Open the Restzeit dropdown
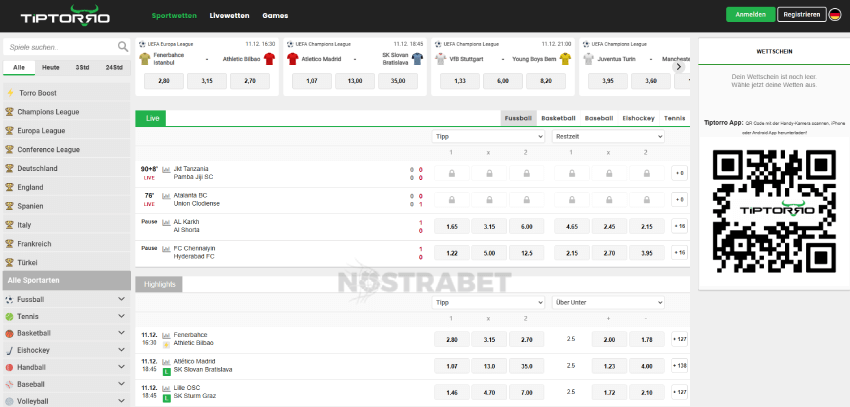 tap(608, 137)
